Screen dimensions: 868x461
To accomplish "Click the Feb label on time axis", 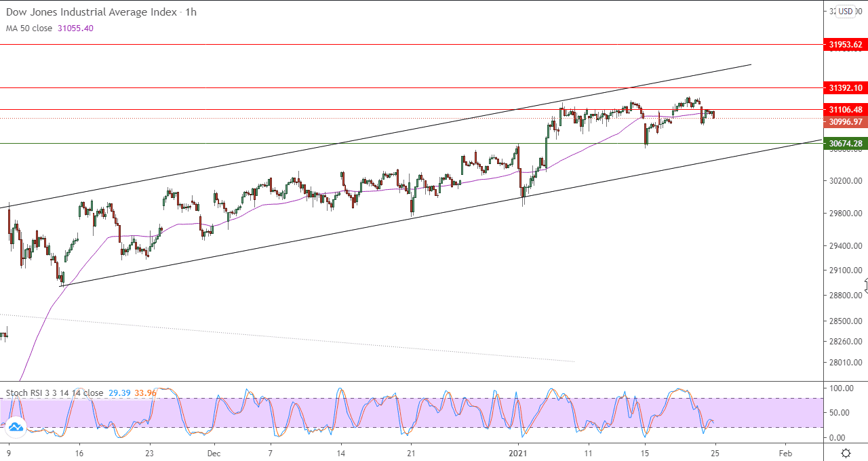I will point(785,453).
